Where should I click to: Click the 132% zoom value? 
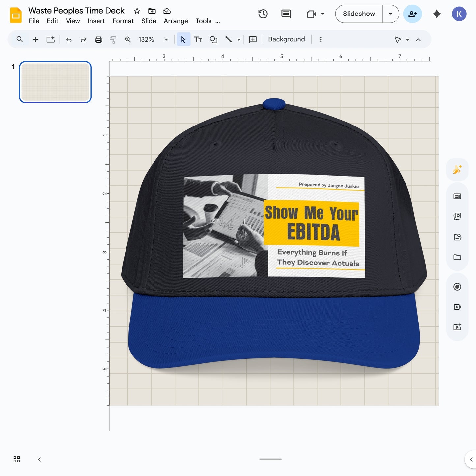pos(146,40)
